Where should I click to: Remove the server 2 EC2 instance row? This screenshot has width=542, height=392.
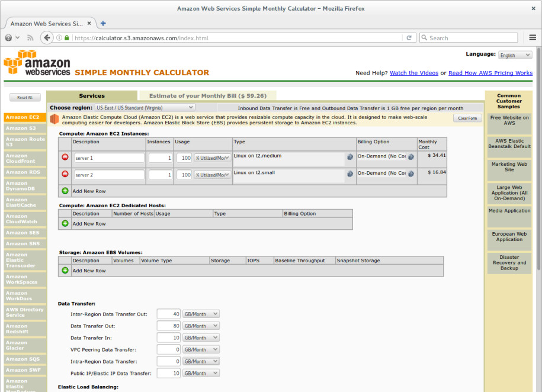[x=65, y=174]
